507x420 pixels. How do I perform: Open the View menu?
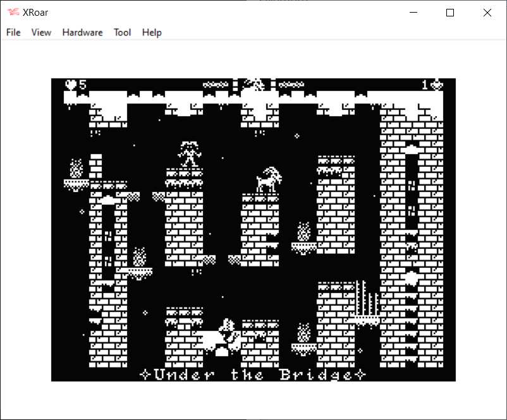[x=41, y=32]
